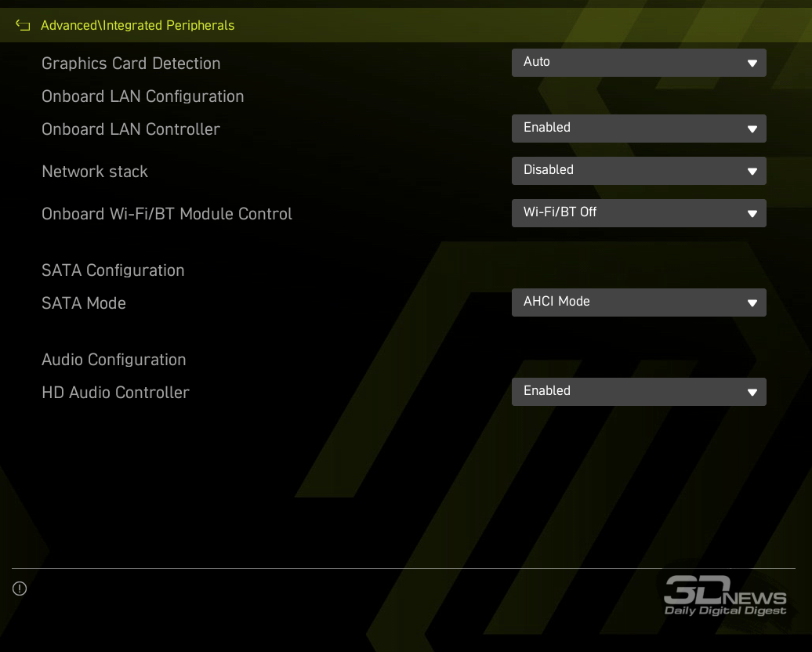Image resolution: width=812 pixels, height=652 pixels.
Task: Expand the HD Audio Controller dropdown
Action: tap(638, 392)
